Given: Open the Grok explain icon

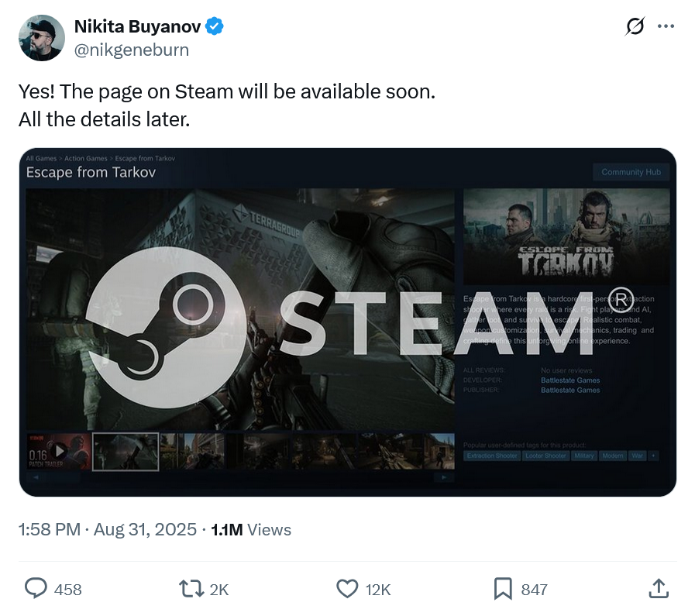Looking at the screenshot, I should pyautogui.click(x=635, y=26).
